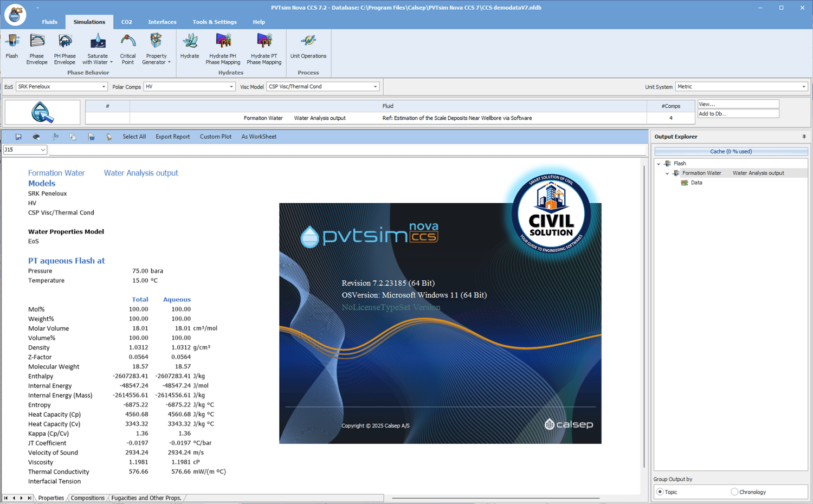The height and width of the screenshot is (504, 813).
Task: Select the Chronology grouping option
Action: [734, 492]
